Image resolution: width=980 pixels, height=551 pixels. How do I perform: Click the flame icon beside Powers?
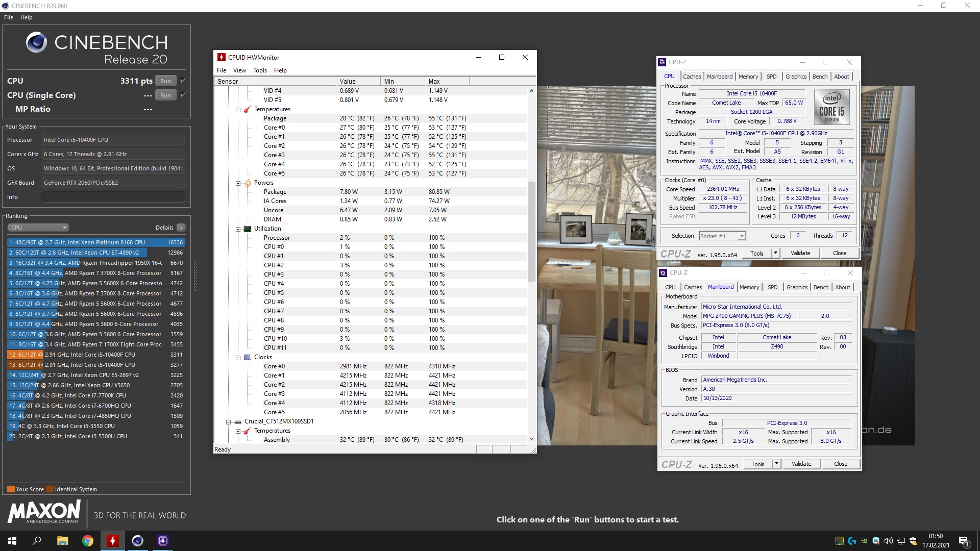(248, 183)
